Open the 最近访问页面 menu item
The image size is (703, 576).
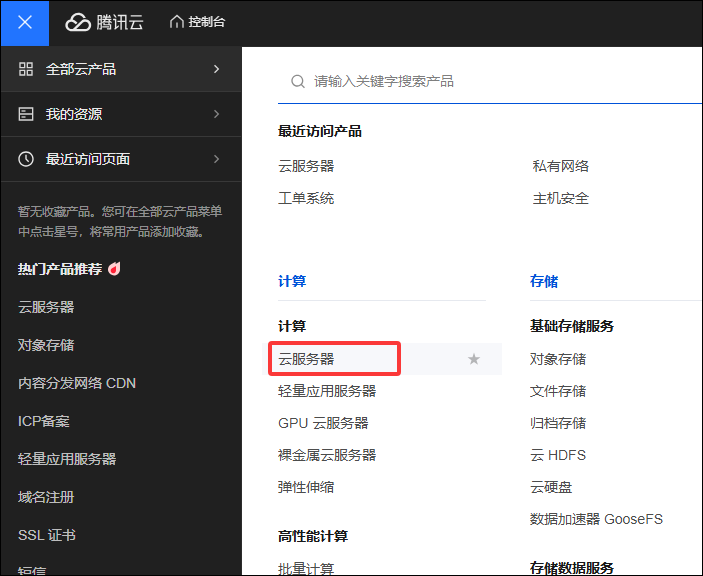coord(121,159)
